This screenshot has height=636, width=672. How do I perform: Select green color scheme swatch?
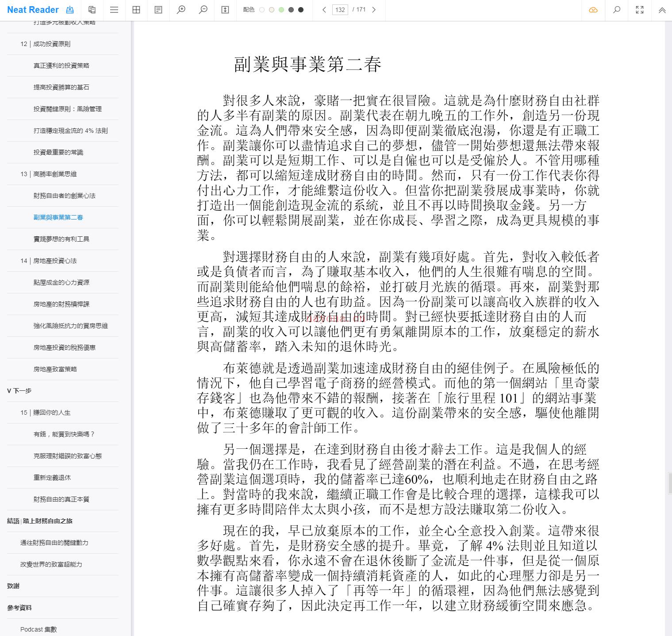click(281, 10)
